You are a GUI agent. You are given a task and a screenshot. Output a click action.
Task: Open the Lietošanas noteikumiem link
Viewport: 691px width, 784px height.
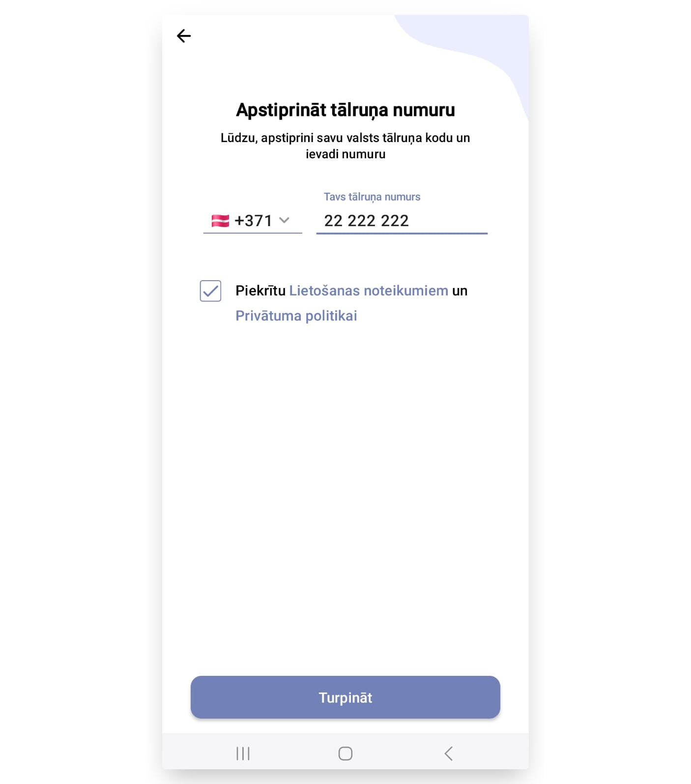coord(369,290)
